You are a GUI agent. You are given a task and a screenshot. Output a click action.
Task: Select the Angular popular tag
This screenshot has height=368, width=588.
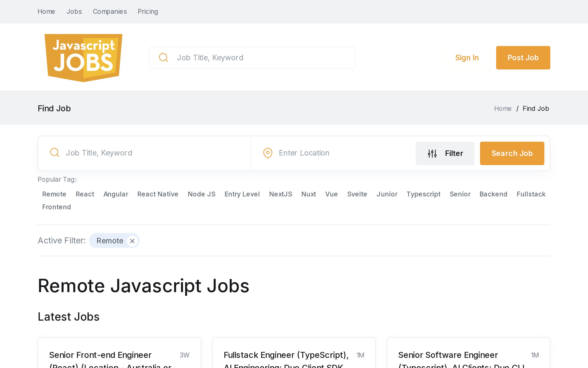tap(116, 194)
